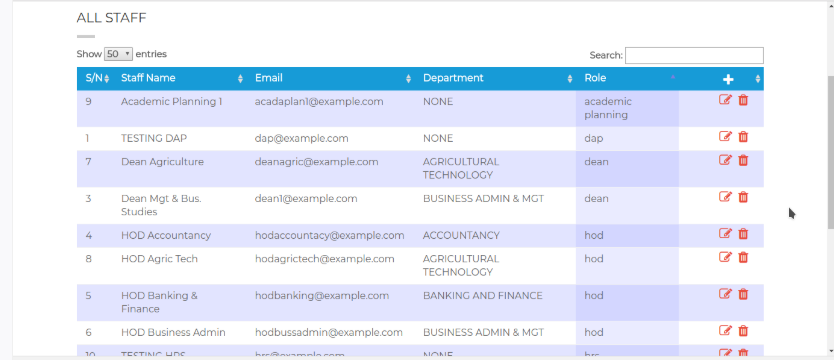Image resolution: width=834 pixels, height=360 pixels.
Task: Click the HOD Agric Tech name cell
Action: 180,265
